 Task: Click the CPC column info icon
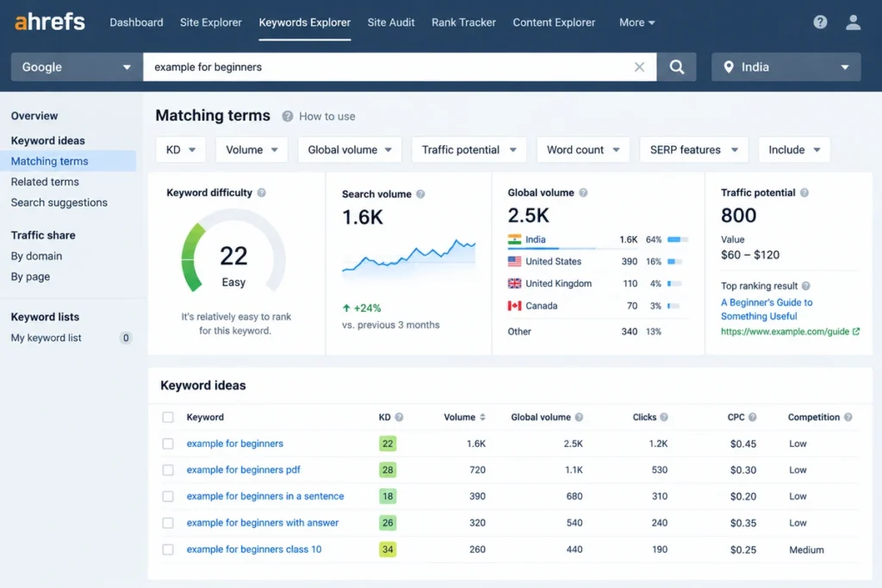click(752, 417)
